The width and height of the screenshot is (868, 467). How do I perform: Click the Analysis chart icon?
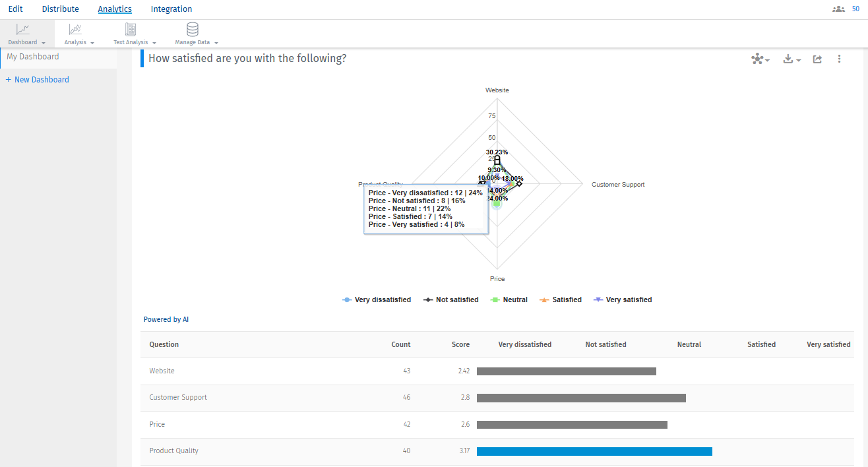pyautogui.click(x=75, y=29)
